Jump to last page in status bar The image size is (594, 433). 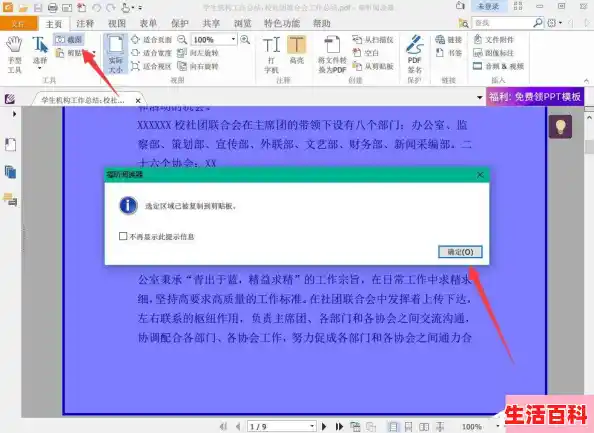[339, 427]
